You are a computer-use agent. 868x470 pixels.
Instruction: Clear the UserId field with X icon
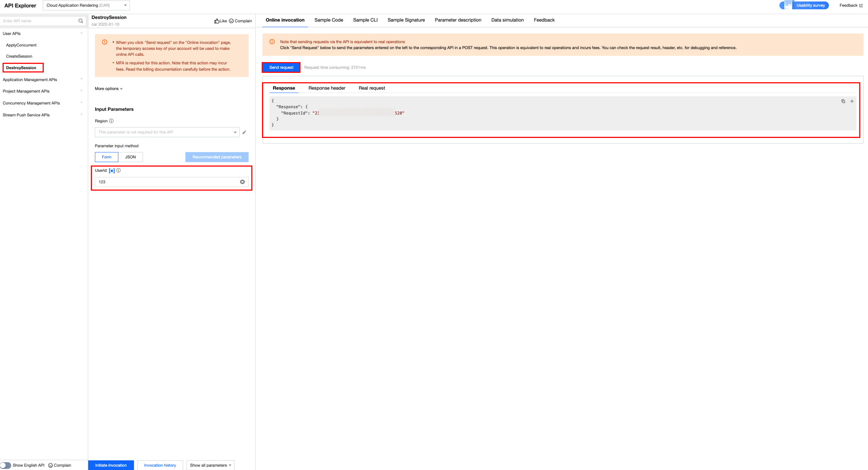[x=242, y=182]
